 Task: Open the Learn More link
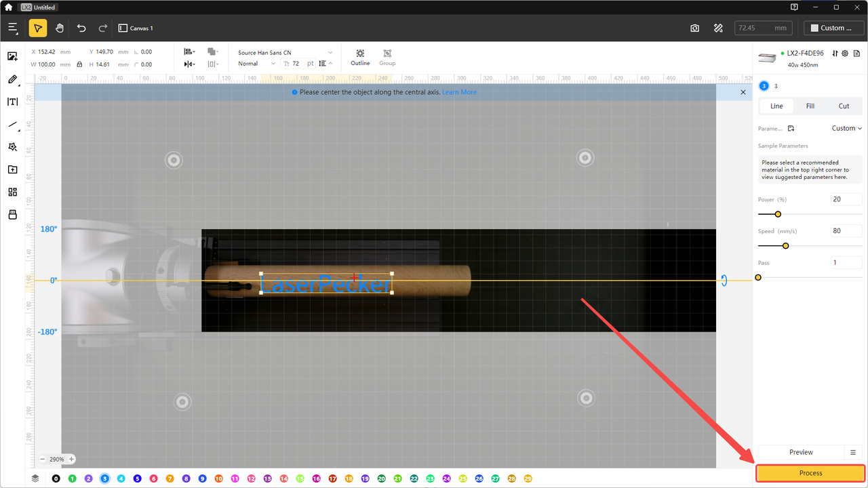tap(459, 91)
